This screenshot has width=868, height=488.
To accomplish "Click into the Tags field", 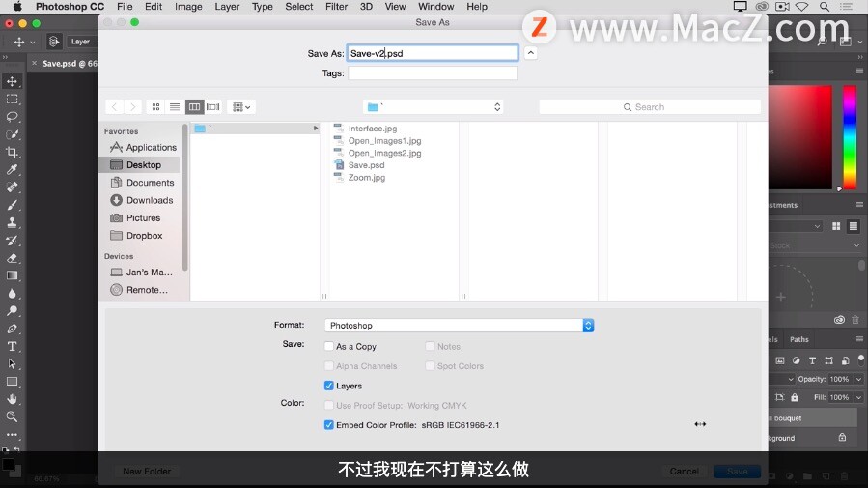I will pyautogui.click(x=433, y=73).
